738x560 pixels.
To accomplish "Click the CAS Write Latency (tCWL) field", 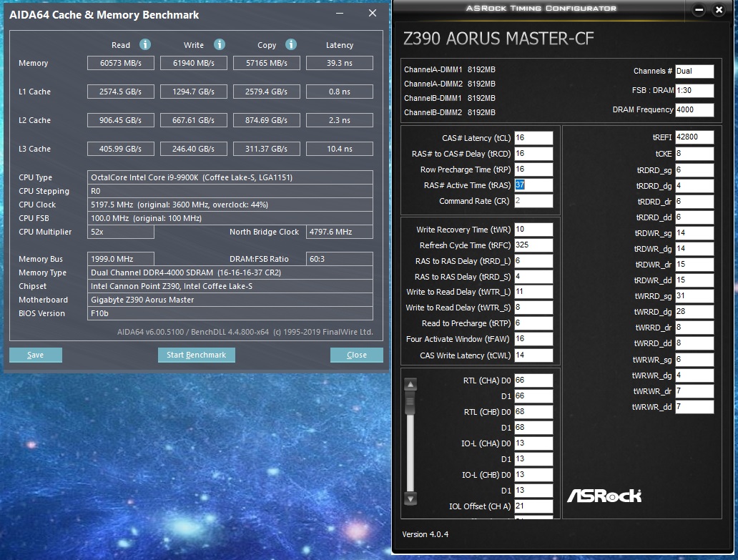I will (533, 355).
